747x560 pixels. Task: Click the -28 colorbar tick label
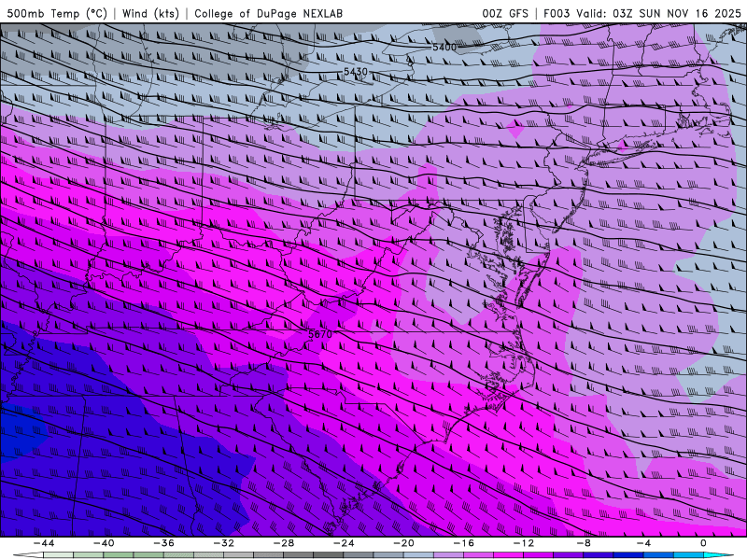tap(284, 543)
